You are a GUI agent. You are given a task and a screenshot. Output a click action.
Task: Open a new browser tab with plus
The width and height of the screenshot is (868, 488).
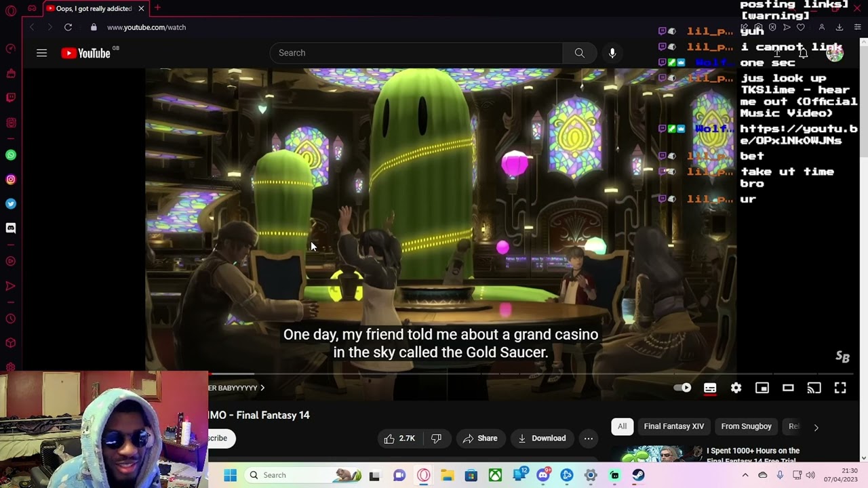[x=157, y=8]
